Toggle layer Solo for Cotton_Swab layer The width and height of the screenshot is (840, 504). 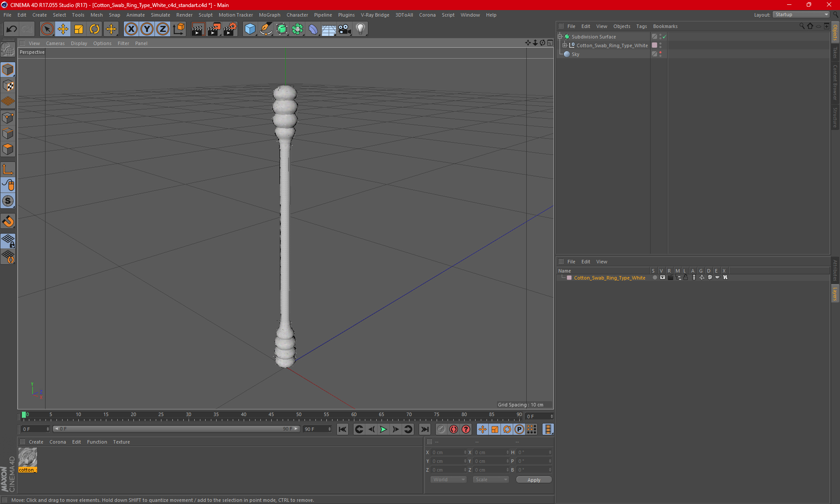click(654, 277)
